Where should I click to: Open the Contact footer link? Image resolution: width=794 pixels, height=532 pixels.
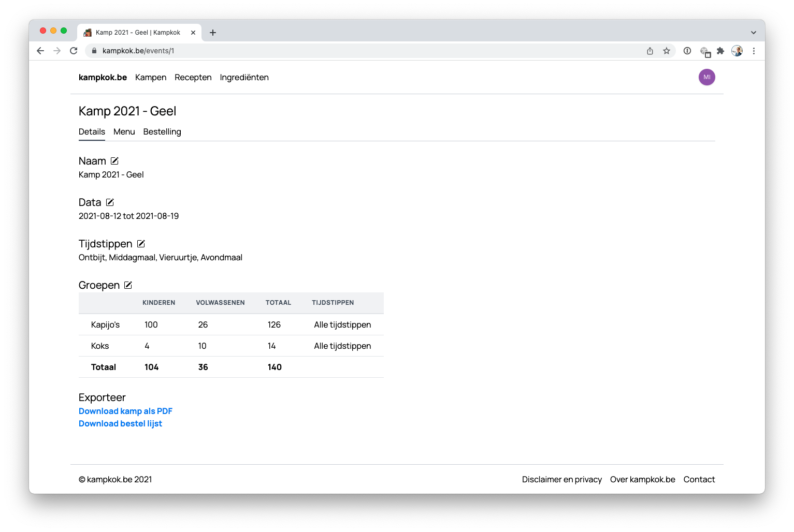[699, 480]
